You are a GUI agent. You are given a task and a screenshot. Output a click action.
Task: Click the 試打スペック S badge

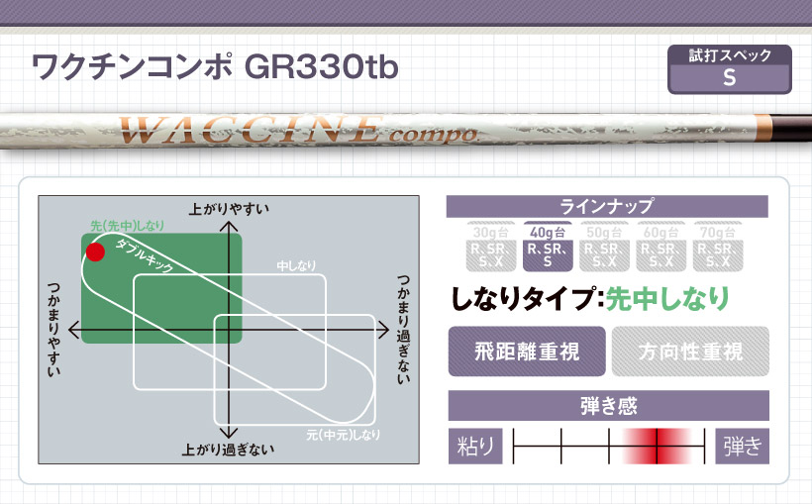pos(730,68)
